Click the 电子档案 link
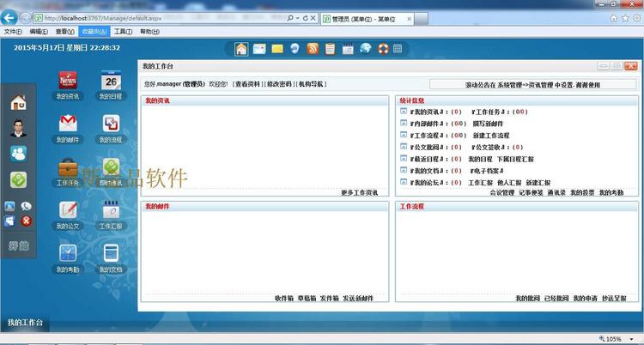Screen dimensions: 644x345 (488, 171)
